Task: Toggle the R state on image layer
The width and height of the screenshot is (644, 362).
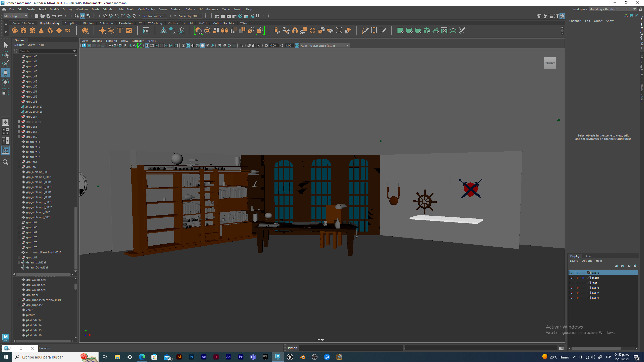Action: coord(583,278)
